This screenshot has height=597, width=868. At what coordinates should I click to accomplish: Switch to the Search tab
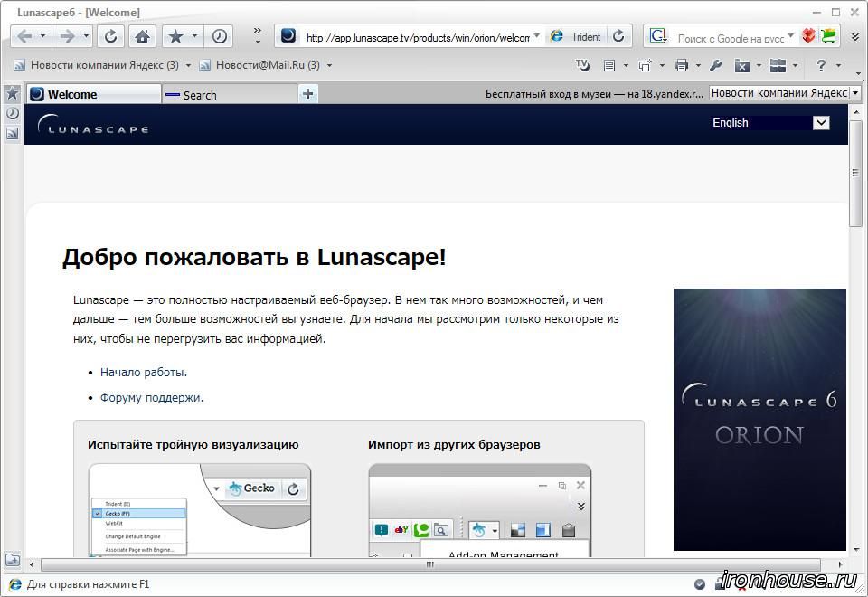229,95
